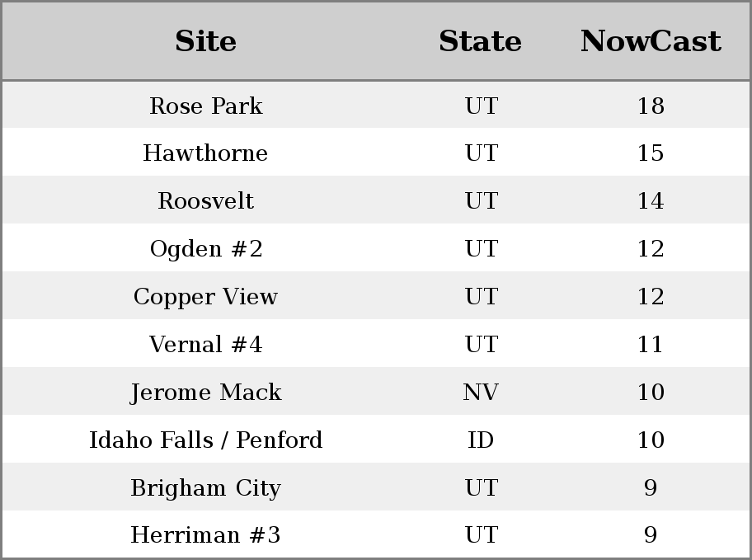752x560 pixels.
Task: Click the Jerome Mack site name
Action: 206,392
